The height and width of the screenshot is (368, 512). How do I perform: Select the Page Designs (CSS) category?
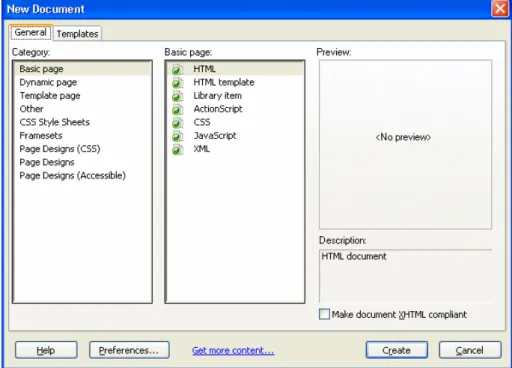point(82,149)
